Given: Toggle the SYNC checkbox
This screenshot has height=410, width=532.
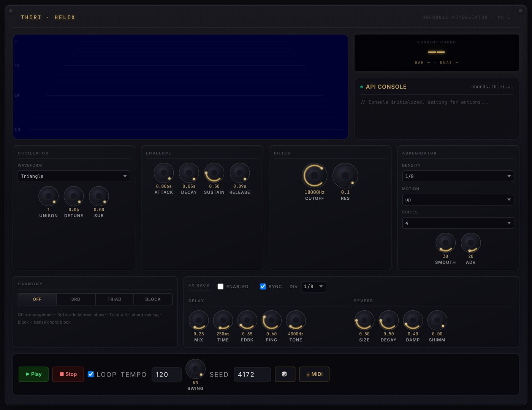Looking at the screenshot, I should click(263, 286).
